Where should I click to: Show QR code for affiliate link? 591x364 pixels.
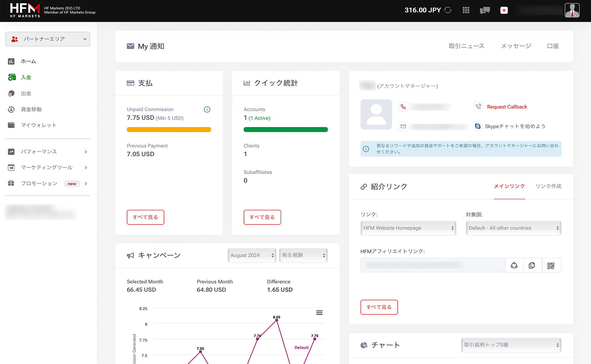pos(551,266)
